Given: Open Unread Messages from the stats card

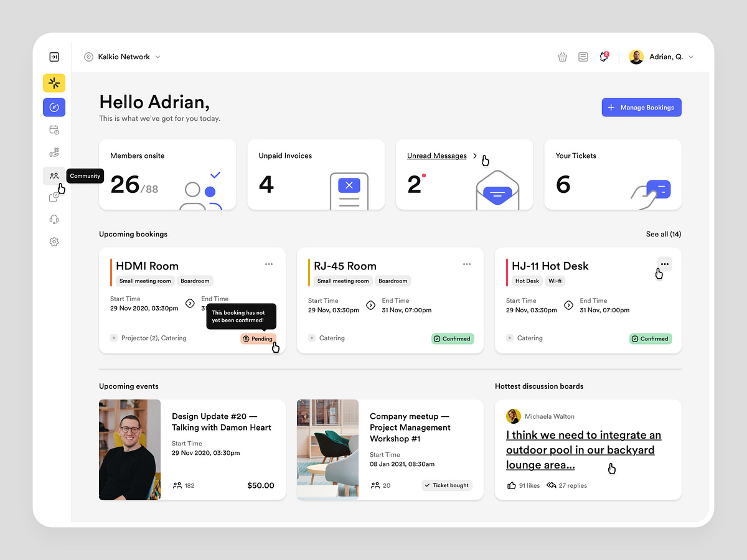Looking at the screenshot, I should pyautogui.click(x=436, y=156).
